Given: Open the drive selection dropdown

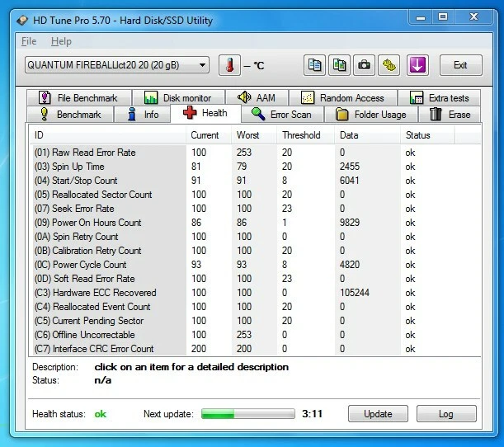Looking at the screenshot, I should (117, 65).
